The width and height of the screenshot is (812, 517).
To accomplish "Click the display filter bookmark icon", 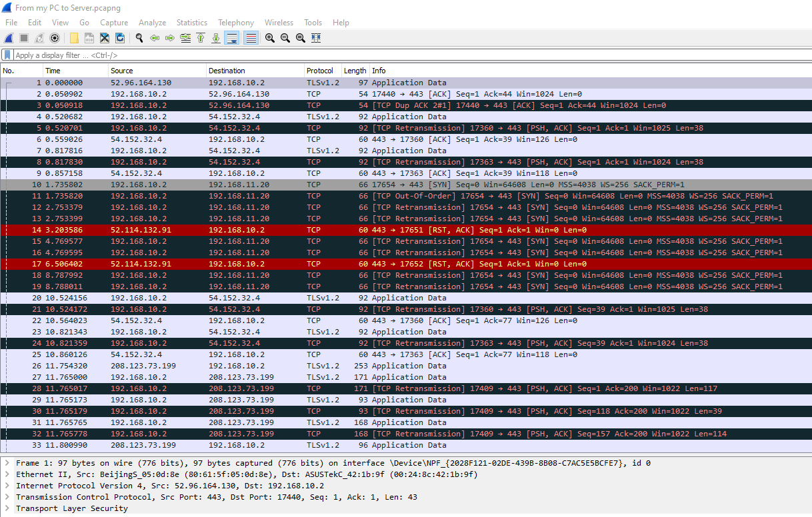I will 7,55.
